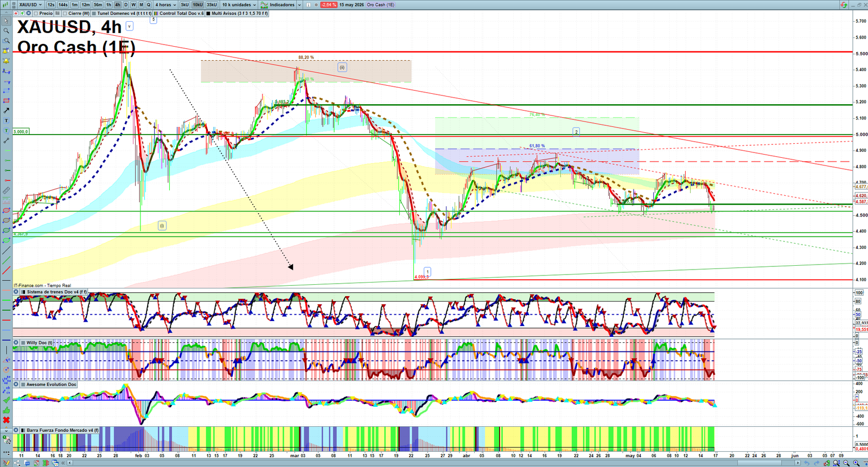Click the pencil drawing icon at bottom left
Screen dimensions: 868x467
6,464
